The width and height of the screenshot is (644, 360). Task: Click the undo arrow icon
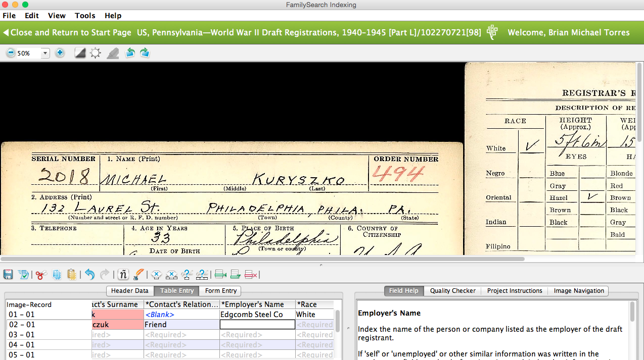pyautogui.click(x=89, y=275)
